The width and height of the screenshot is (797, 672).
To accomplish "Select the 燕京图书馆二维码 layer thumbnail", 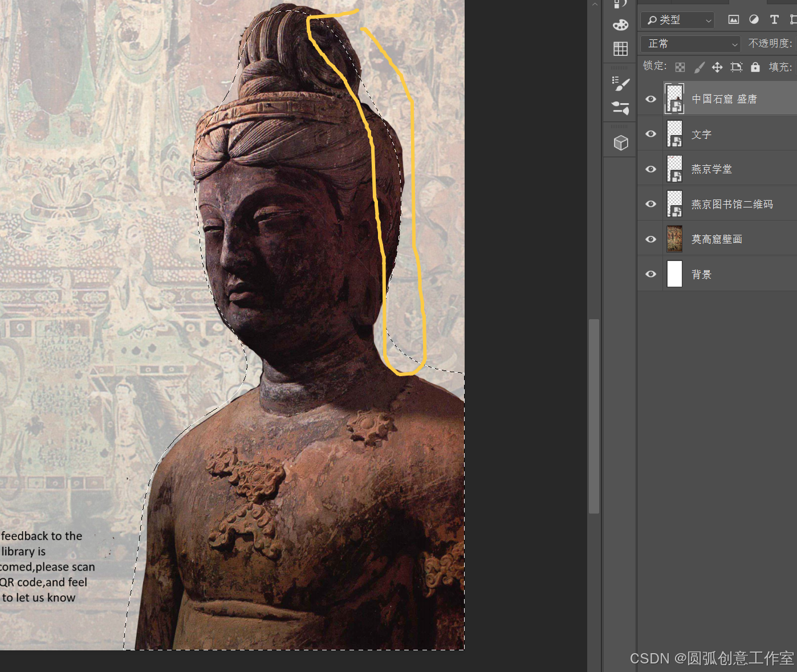I will coord(674,204).
